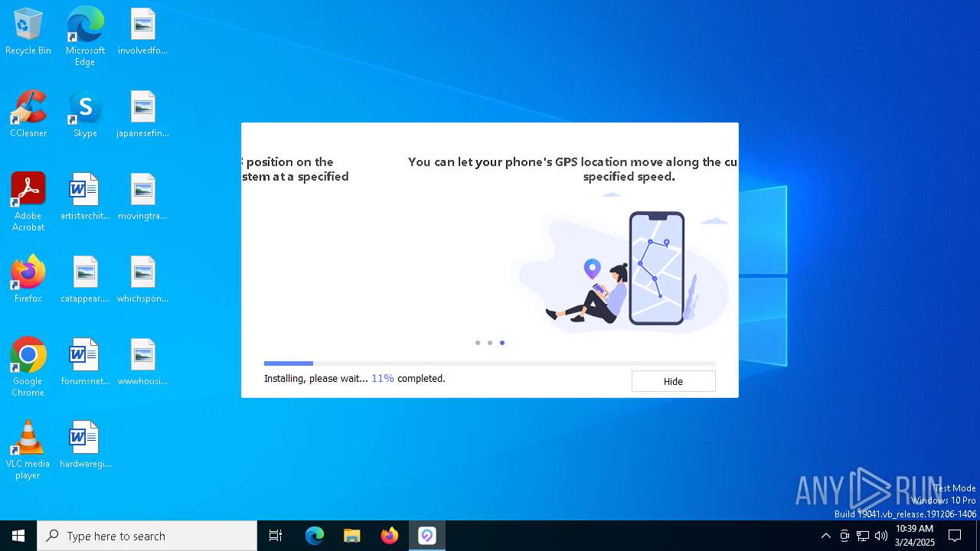Open the notification center
This screenshot has height=551, width=980.
pyautogui.click(x=955, y=536)
